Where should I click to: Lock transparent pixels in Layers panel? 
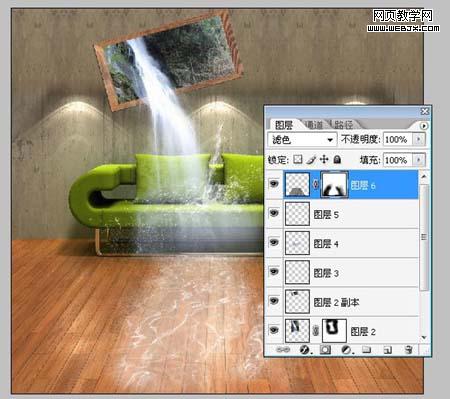pos(297,160)
